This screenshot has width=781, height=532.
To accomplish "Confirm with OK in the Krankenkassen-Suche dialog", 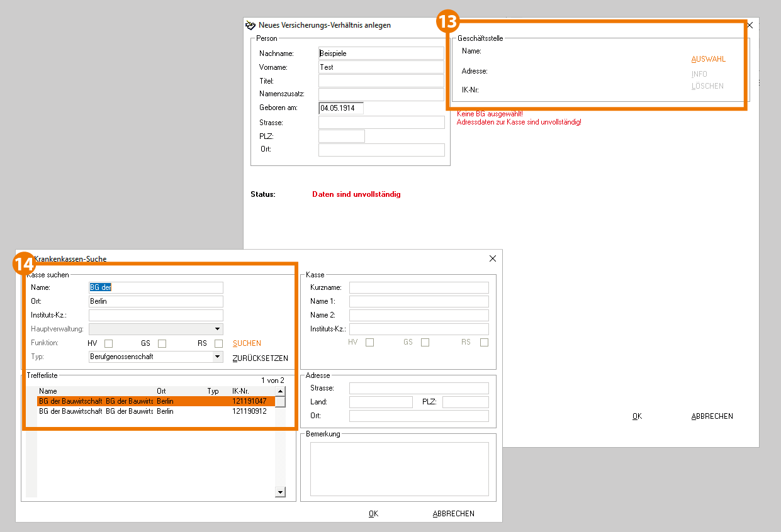I will pos(373,514).
